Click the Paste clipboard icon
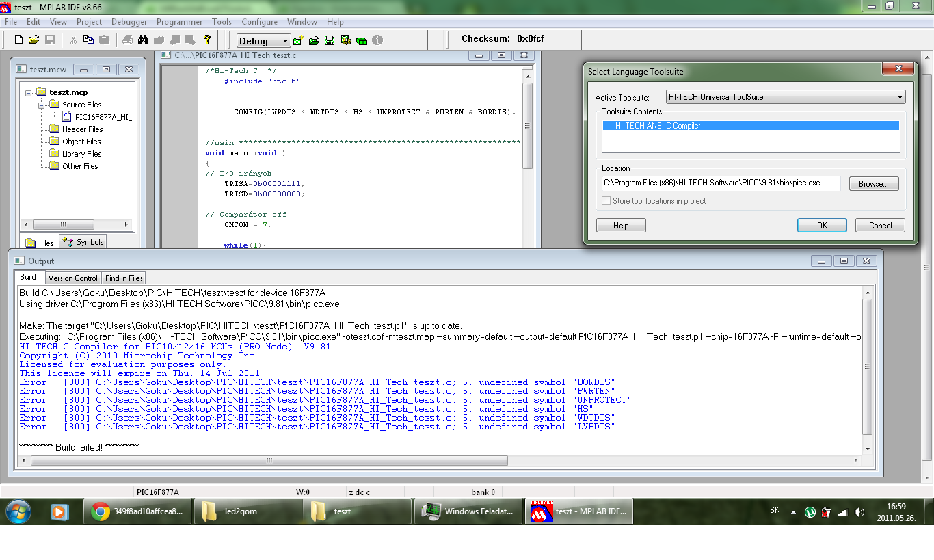The image size is (934, 560). [x=104, y=40]
